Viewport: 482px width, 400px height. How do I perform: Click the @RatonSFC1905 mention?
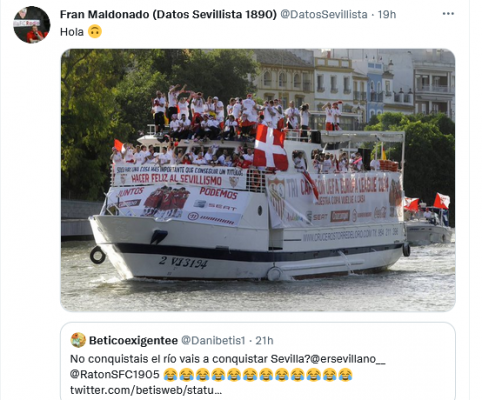click(x=115, y=374)
